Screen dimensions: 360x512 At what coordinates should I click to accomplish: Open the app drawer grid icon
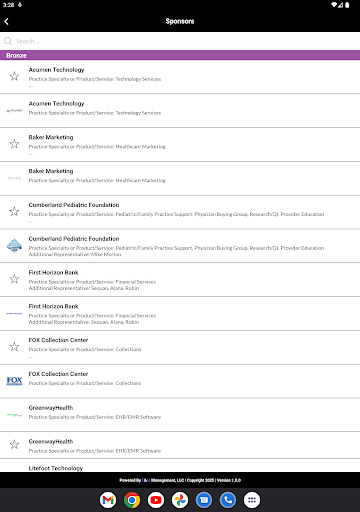252,500
